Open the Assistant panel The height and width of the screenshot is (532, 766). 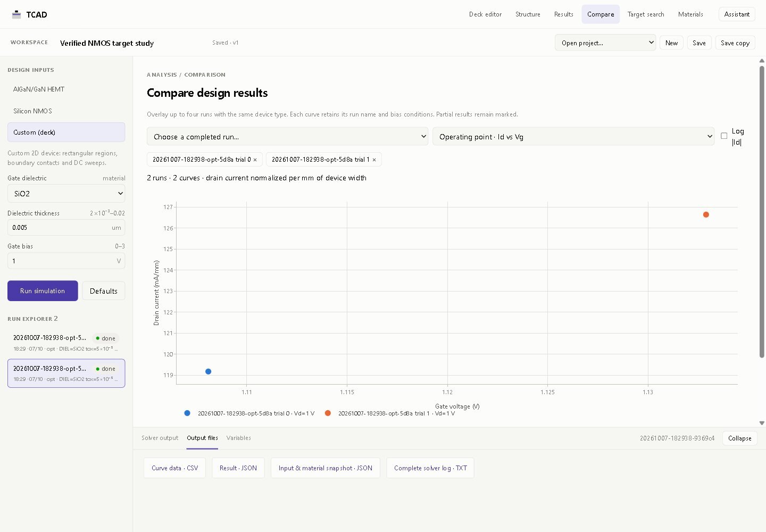[x=737, y=14]
